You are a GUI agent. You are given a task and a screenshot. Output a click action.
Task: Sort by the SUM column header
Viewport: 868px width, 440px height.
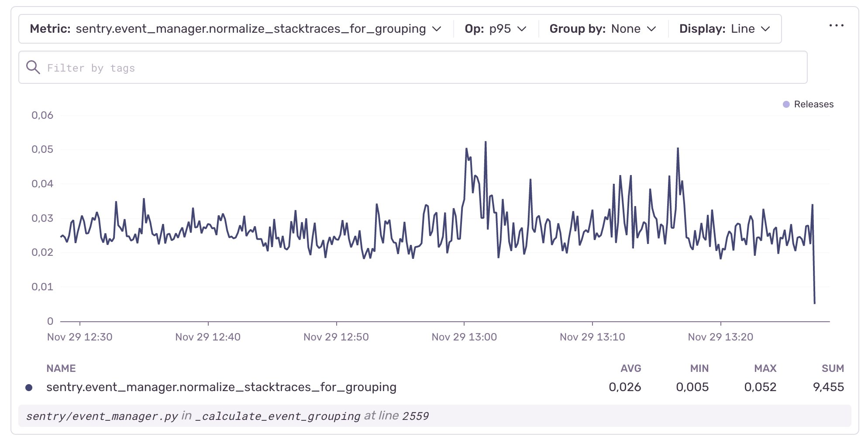coord(832,368)
